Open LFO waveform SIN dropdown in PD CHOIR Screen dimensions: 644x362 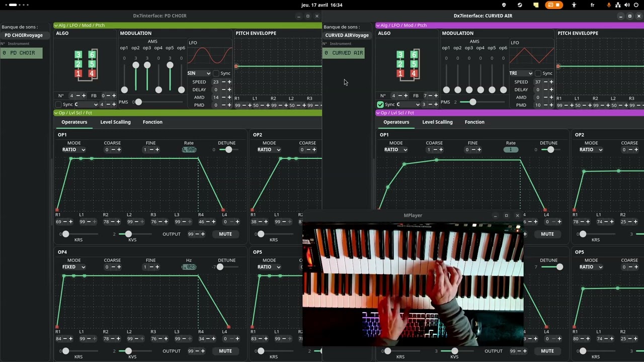tap(199, 73)
